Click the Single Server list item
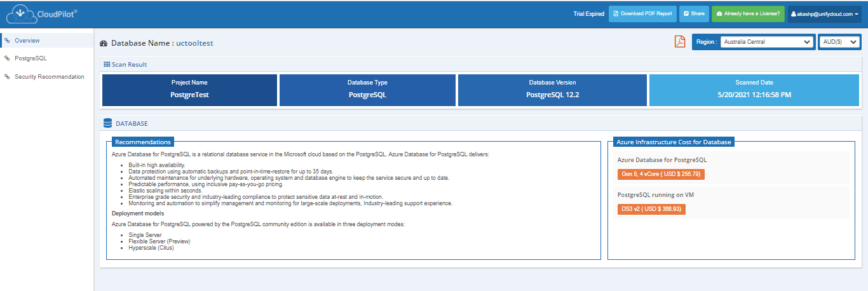The height and width of the screenshot is (291, 868). coord(145,235)
